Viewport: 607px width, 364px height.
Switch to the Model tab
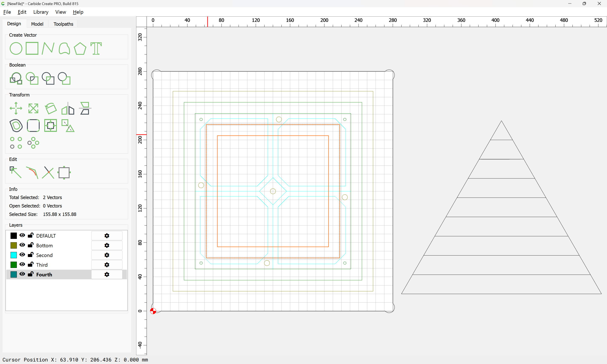[37, 24]
